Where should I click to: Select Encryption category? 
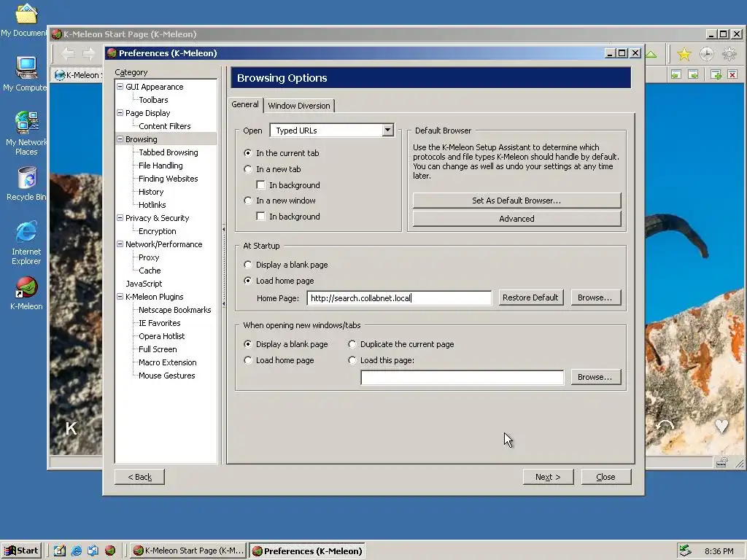[158, 231]
